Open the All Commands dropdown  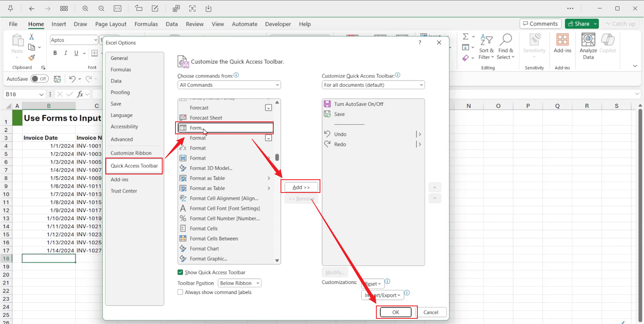(229, 85)
